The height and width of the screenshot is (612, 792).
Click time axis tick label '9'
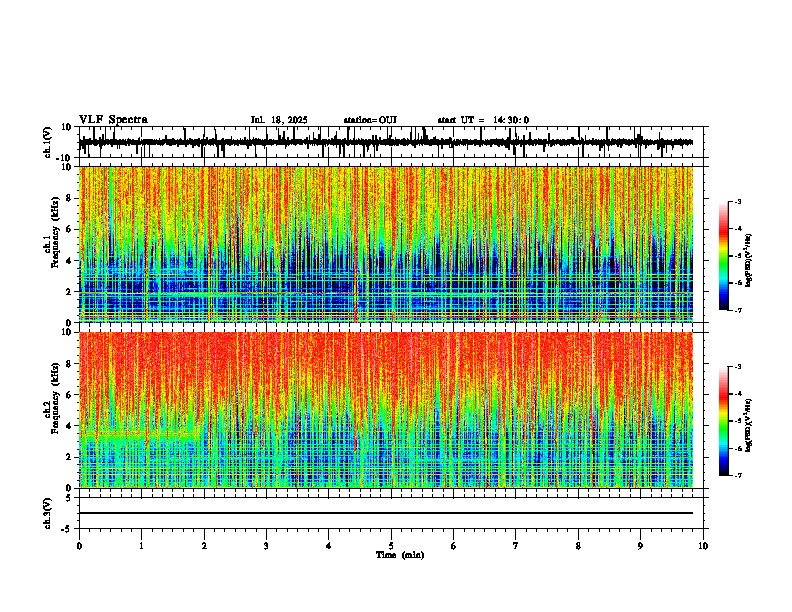[x=640, y=546]
